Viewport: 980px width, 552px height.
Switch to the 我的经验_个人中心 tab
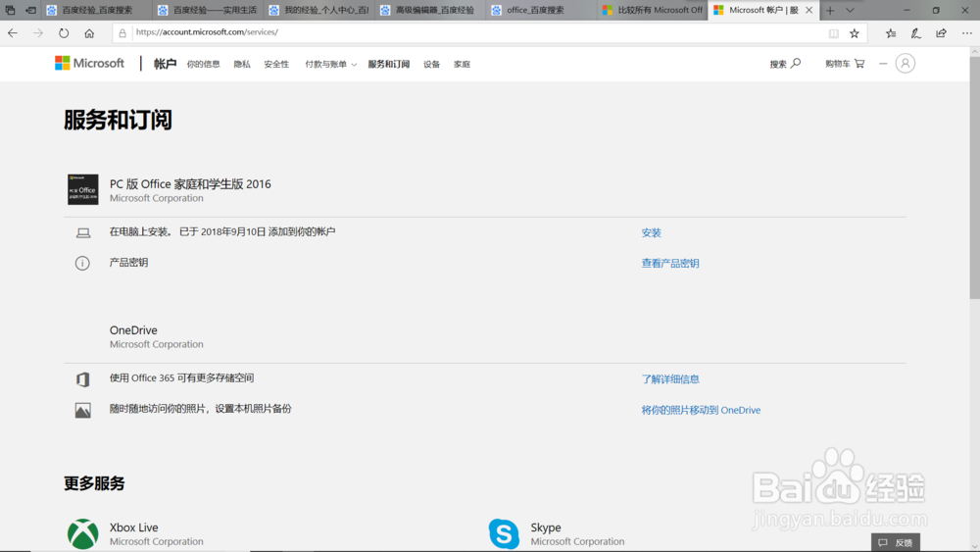pos(319,10)
